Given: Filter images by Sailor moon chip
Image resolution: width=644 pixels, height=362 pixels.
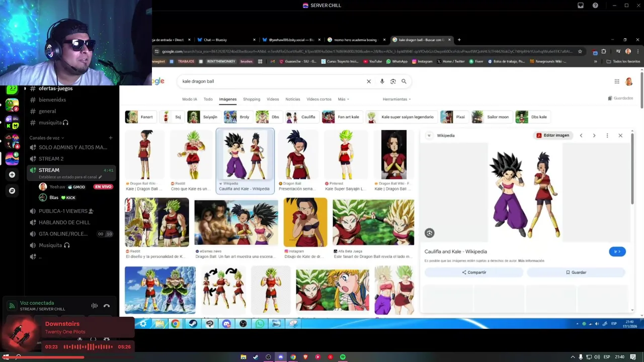Looking at the screenshot, I should click(492, 117).
